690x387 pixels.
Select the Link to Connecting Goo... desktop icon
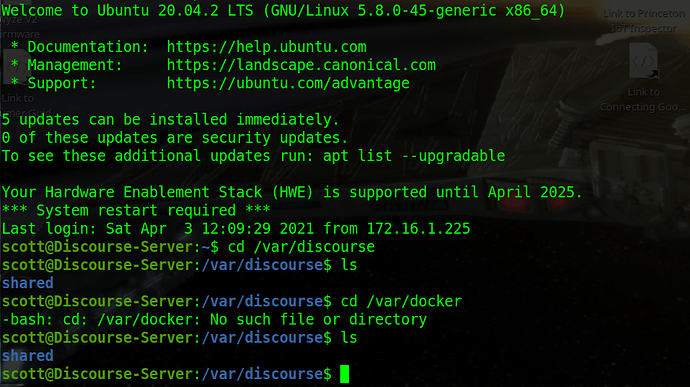coord(643,77)
